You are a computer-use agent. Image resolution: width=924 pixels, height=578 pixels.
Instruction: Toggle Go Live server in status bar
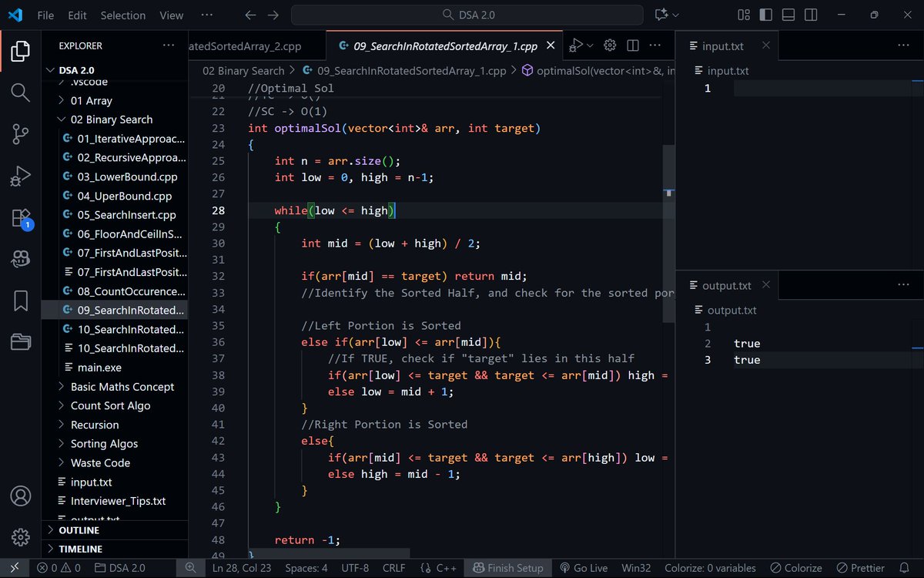point(584,568)
